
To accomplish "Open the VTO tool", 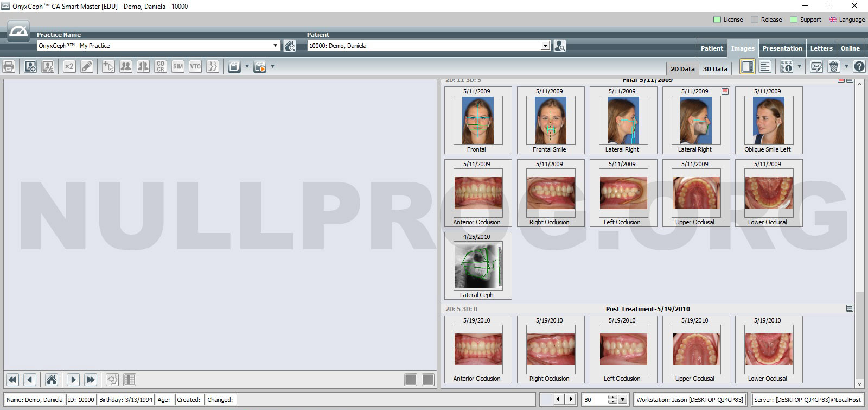I will pos(195,66).
